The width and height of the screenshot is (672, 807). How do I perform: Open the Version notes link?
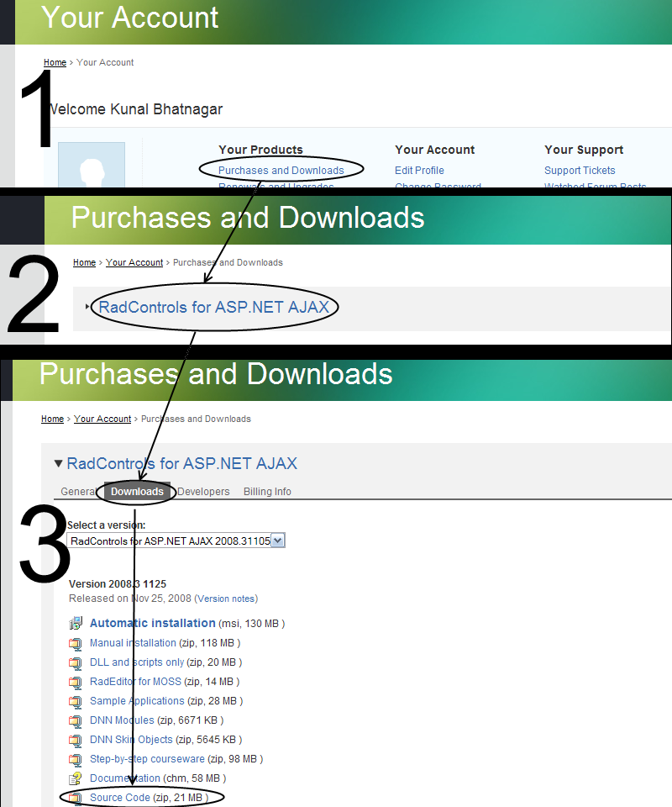[x=226, y=599]
